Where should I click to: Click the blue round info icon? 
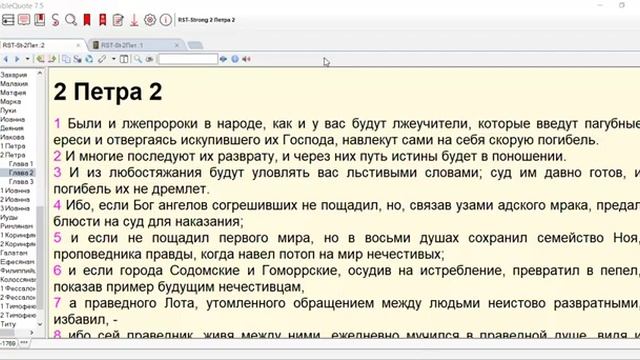click(x=235, y=59)
